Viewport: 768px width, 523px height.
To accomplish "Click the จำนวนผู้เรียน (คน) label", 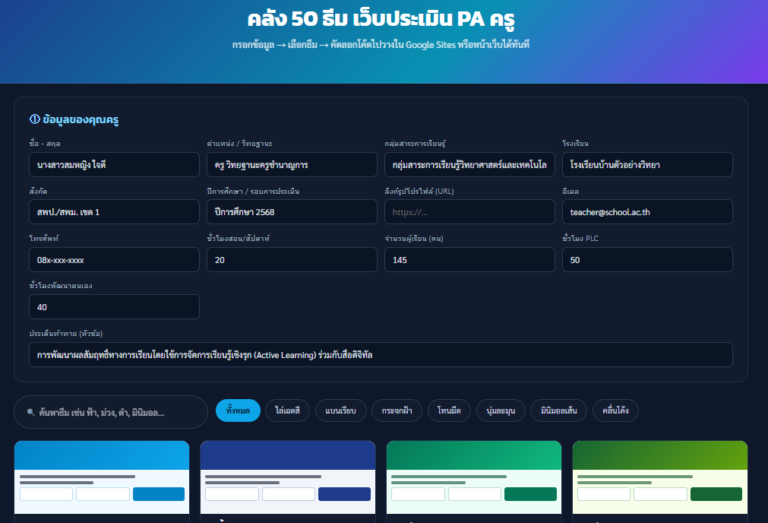I will 414,238.
